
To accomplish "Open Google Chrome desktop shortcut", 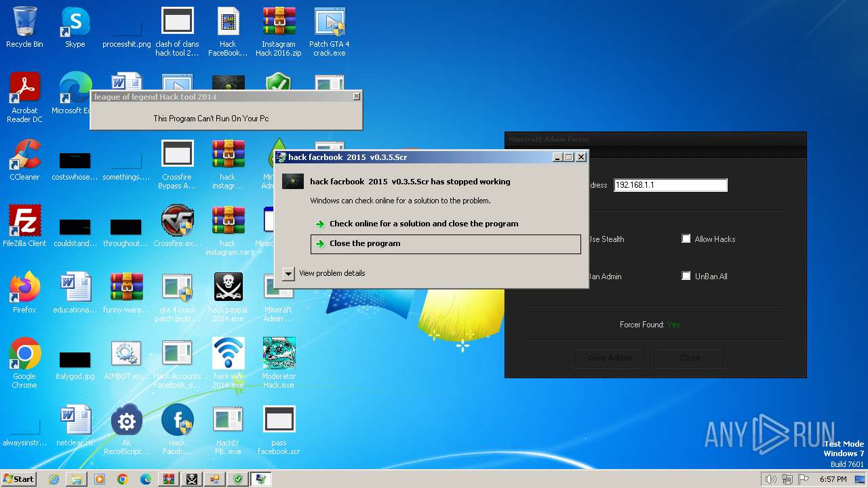I will tap(24, 363).
